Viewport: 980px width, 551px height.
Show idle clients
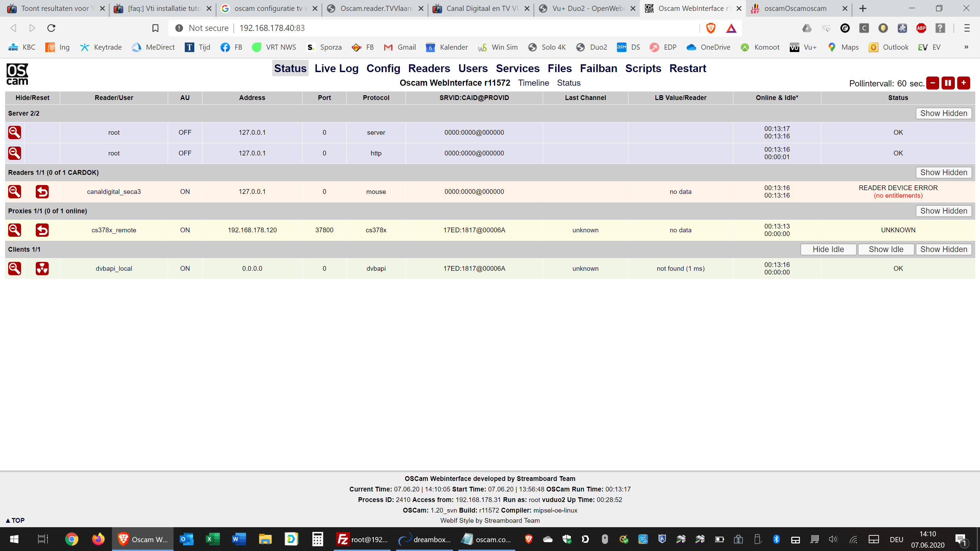pos(886,249)
